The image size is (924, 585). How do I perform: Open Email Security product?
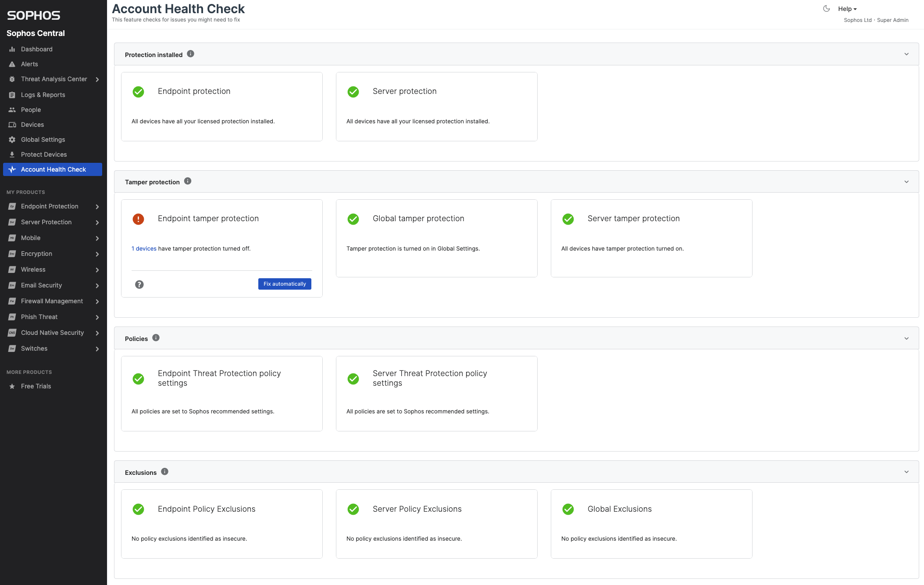(x=41, y=285)
